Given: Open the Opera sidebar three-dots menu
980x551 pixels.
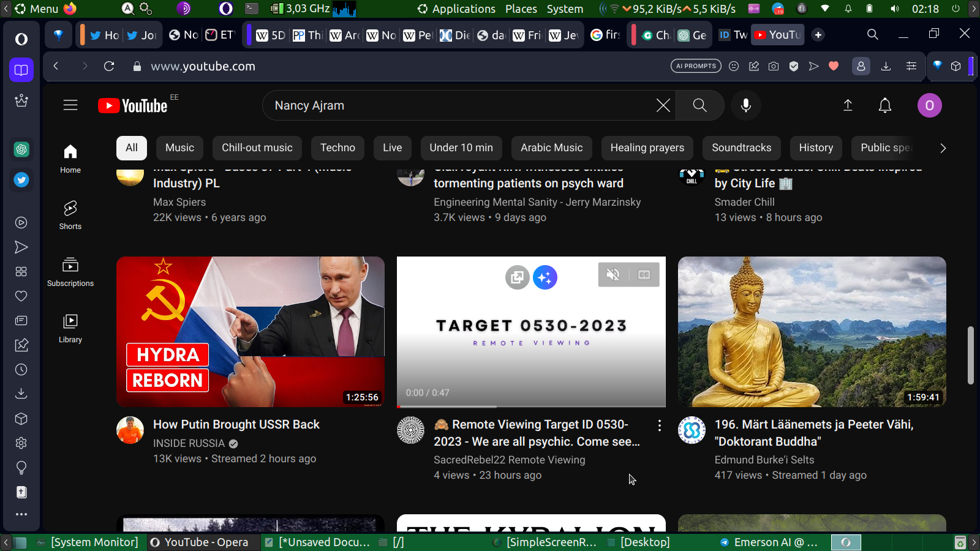Looking at the screenshot, I should pyautogui.click(x=21, y=514).
